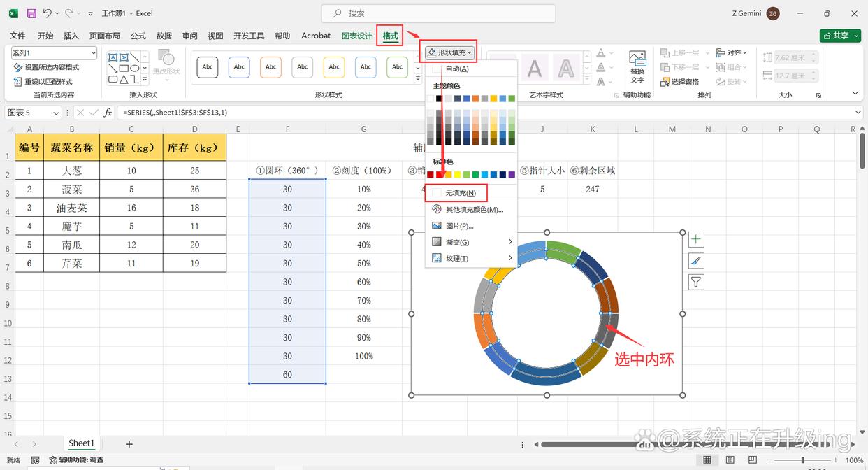Viewport: 868px width, 470px height.
Task: Click the Redo arrow icon
Action: click(69, 13)
